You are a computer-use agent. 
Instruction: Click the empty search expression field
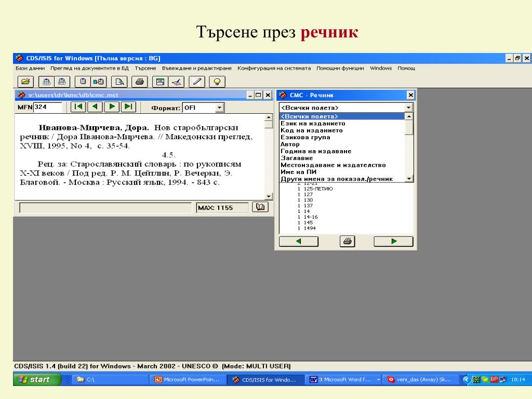(105, 208)
